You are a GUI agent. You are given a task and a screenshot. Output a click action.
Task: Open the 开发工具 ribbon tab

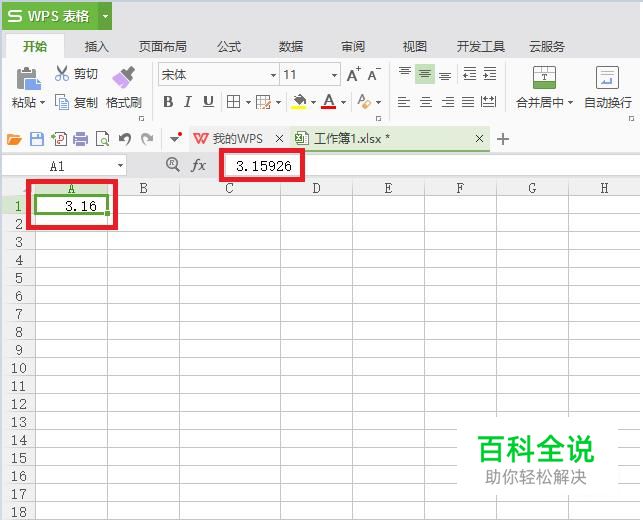481,46
